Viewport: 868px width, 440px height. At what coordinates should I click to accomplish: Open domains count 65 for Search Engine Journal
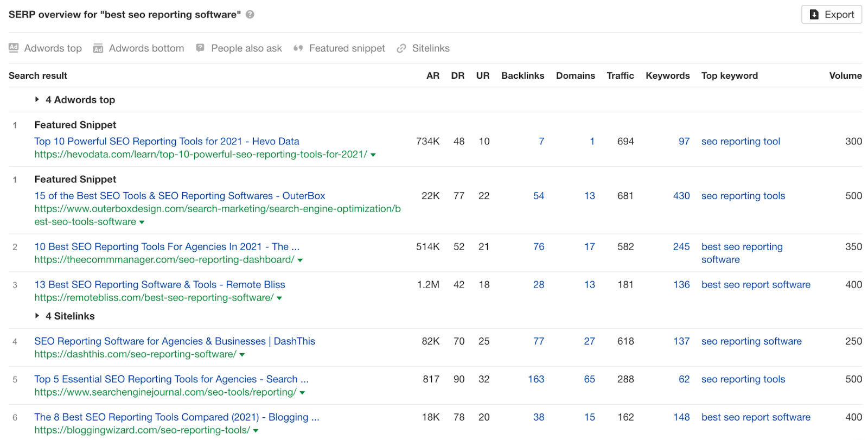(590, 380)
